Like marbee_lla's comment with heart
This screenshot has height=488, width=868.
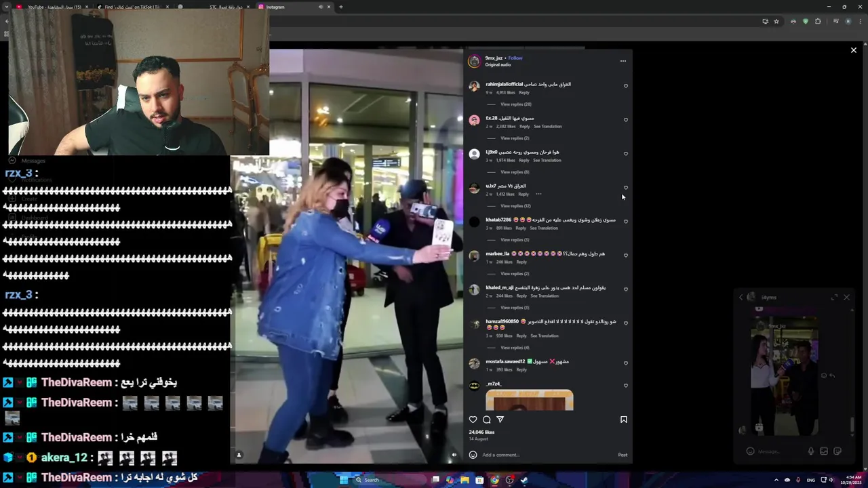click(626, 256)
